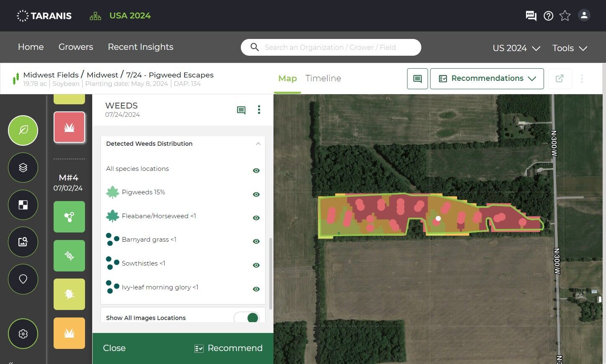The height and width of the screenshot is (364, 606).
Task: Hide Pigweeds 15% layer with eye icon
Action: pyautogui.click(x=256, y=194)
